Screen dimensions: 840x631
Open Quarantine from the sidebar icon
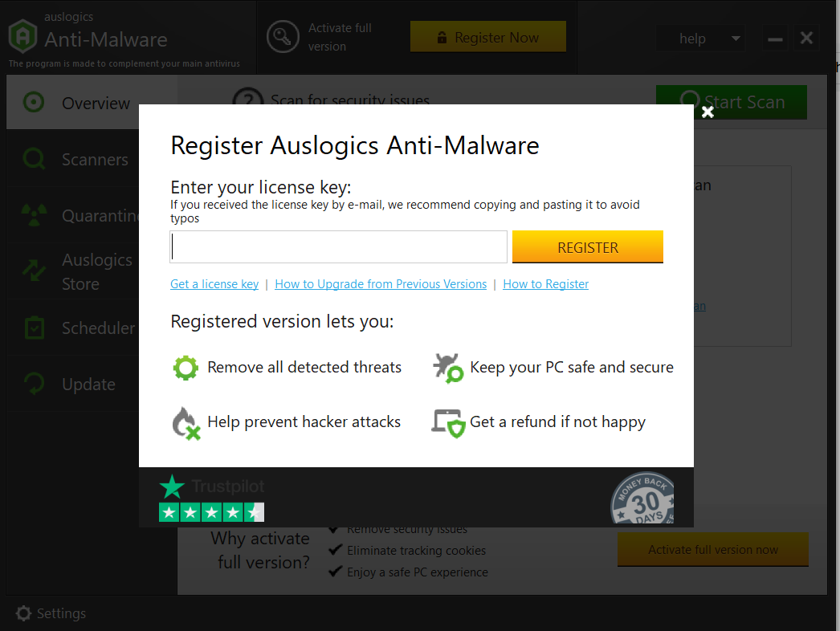click(34, 214)
